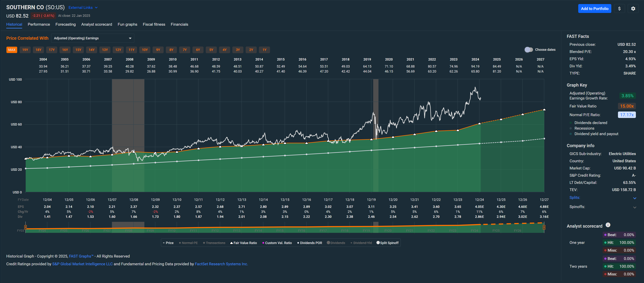
Task: Toggle Split Spinoff legend item
Action: (387, 243)
